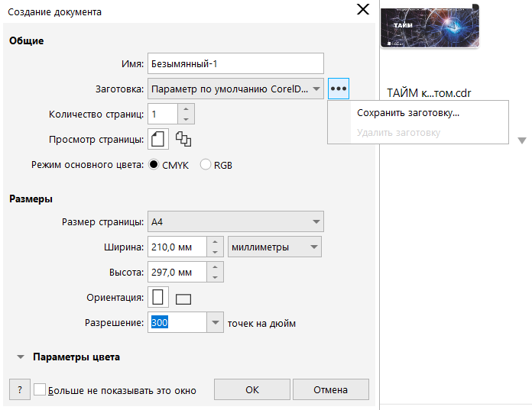Open the ТАЙМ document thumbnail
This screenshot has height=410, width=532.
pyautogui.click(x=430, y=27)
